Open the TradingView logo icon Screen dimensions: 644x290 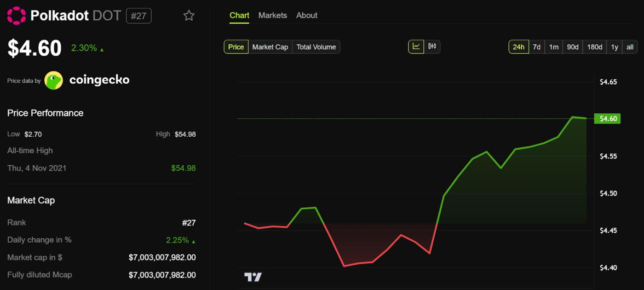253,276
